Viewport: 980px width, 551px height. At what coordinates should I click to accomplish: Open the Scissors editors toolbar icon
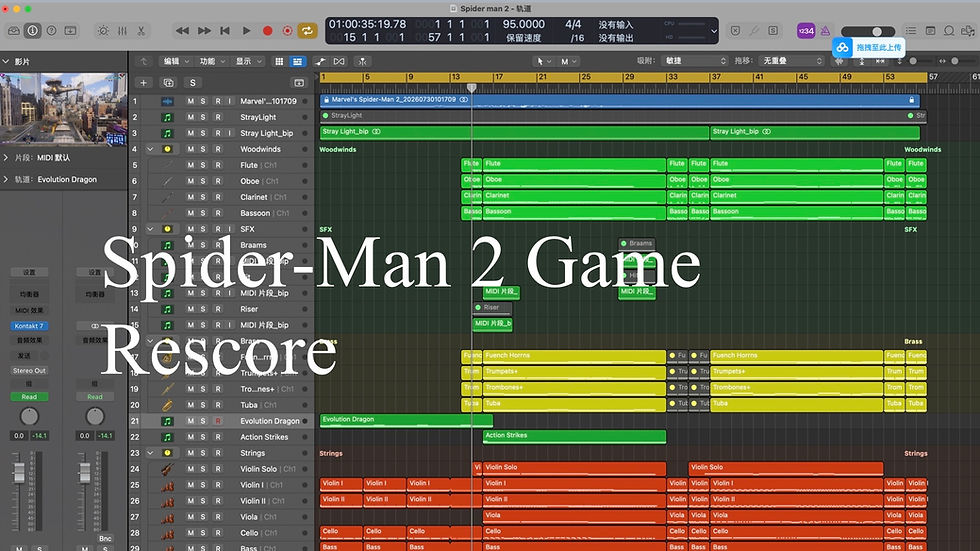[x=141, y=31]
